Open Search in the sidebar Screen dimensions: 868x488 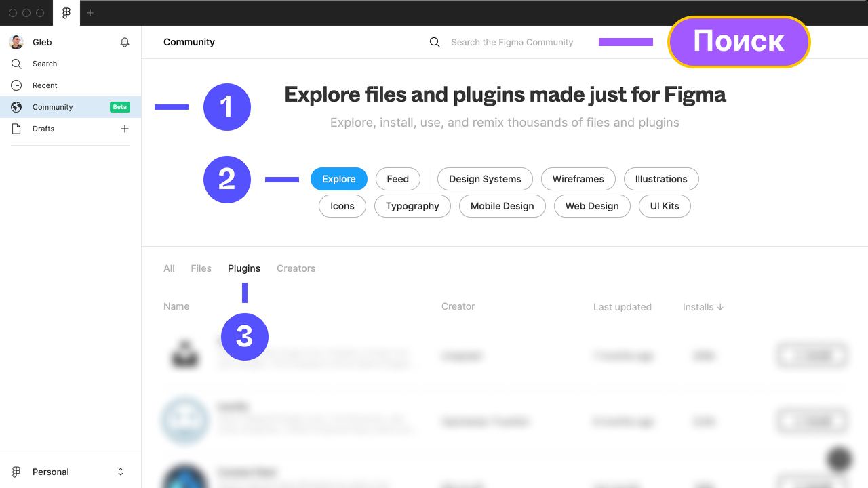[x=71, y=64]
